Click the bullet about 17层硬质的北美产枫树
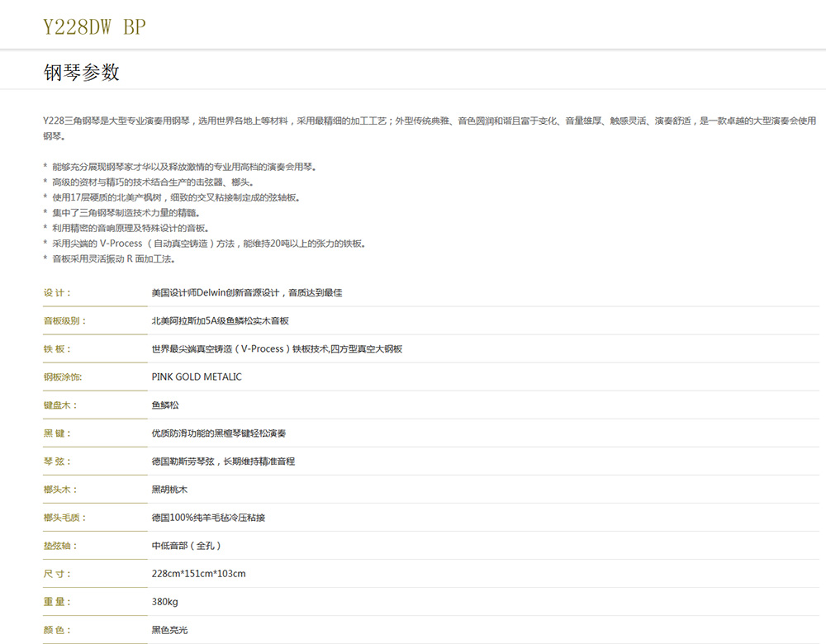 (x=172, y=197)
